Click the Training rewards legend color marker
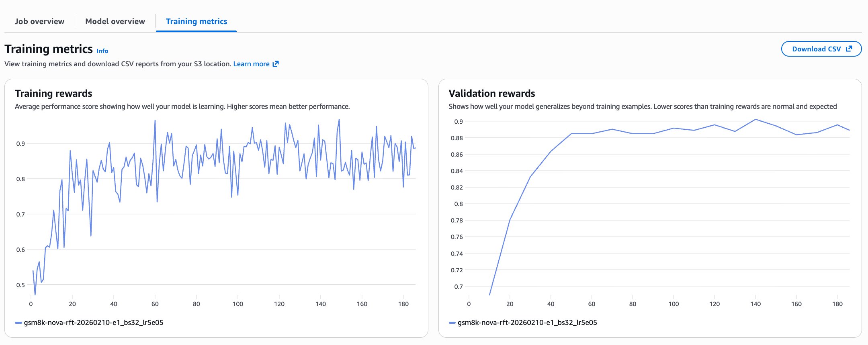The image size is (868, 345). (18, 323)
